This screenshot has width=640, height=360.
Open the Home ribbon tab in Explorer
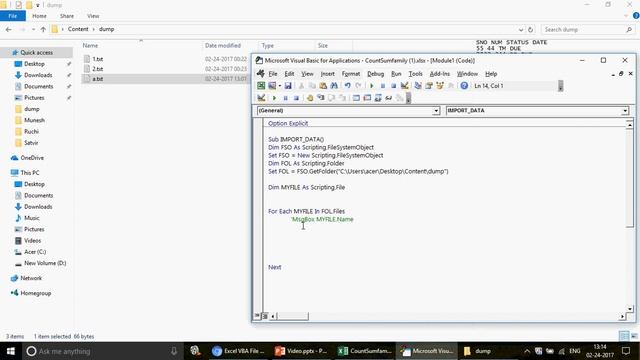click(x=39, y=16)
